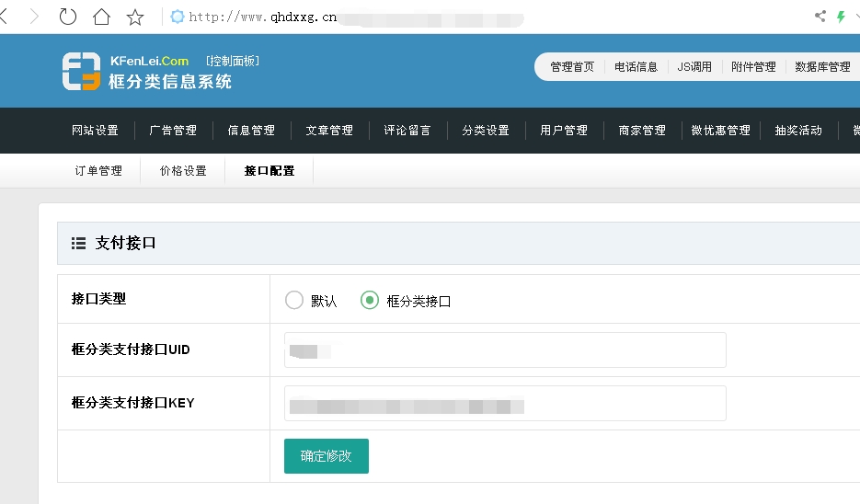Bookmark page with the star icon
This screenshot has width=860, height=504.
(135, 17)
